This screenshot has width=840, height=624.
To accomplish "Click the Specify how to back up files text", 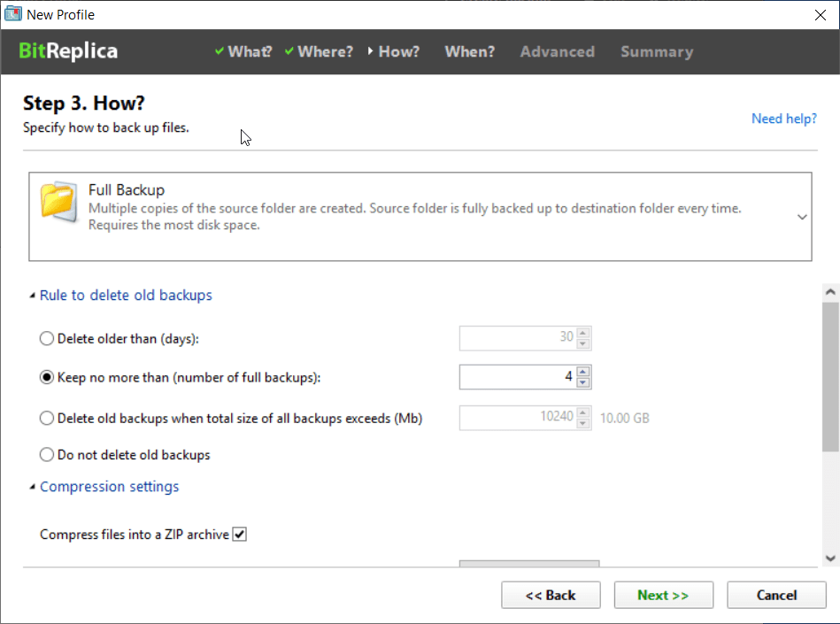I will coord(106,127).
